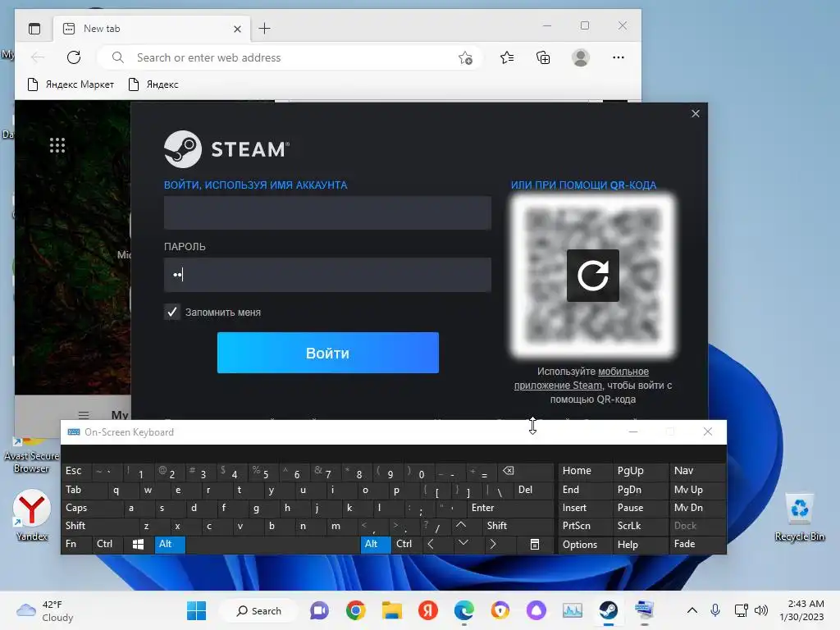The height and width of the screenshot is (630, 840).
Task: Open Edge tab actions menu icon
Action: tap(34, 29)
